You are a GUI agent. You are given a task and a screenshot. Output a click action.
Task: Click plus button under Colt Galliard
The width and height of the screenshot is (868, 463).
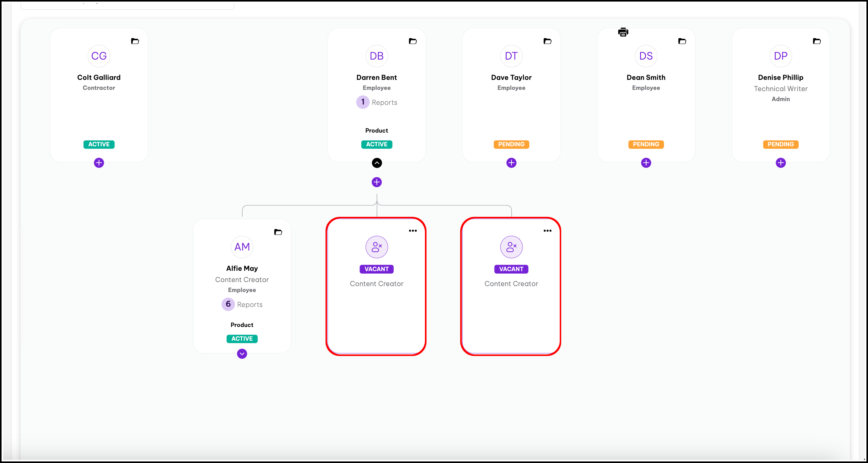point(99,163)
